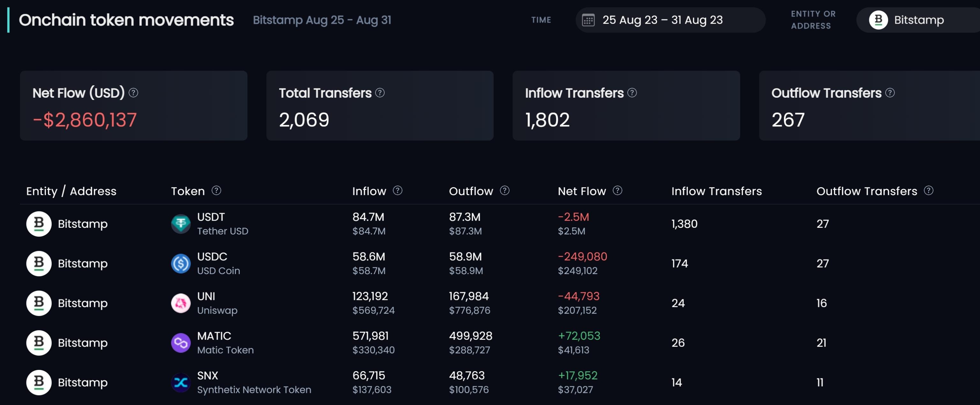
Task: Click the Onchain token movements title
Action: pyautogui.click(x=126, y=20)
